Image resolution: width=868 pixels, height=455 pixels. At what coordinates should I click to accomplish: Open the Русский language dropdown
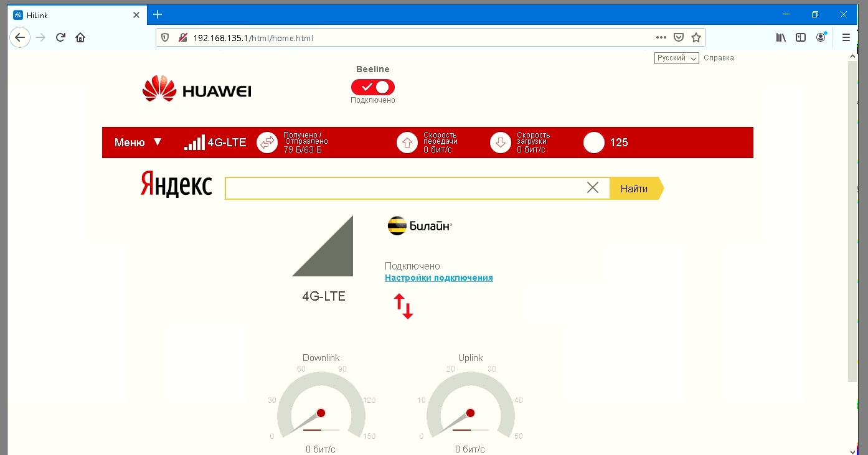click(x=677, y=58)
